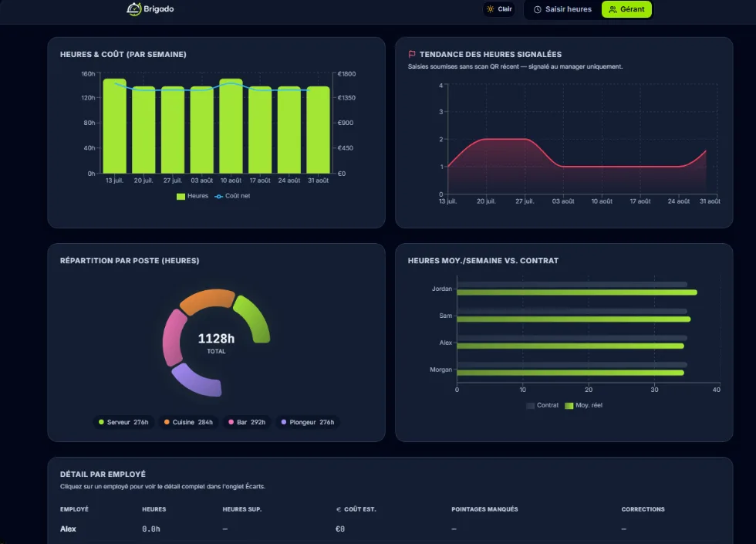Sort by the Coût est. column header
The image size is (756, 544).
(356, 509)
